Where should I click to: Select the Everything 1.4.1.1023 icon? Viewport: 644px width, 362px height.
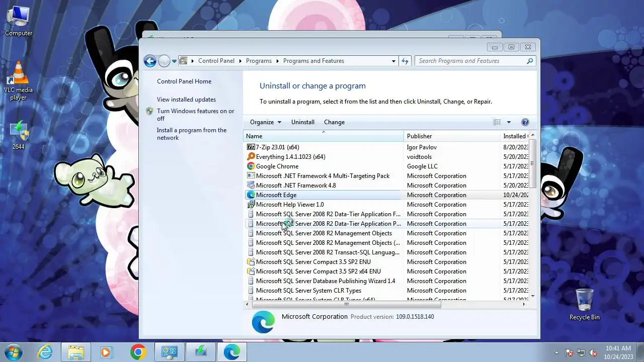tap(251, 157)
